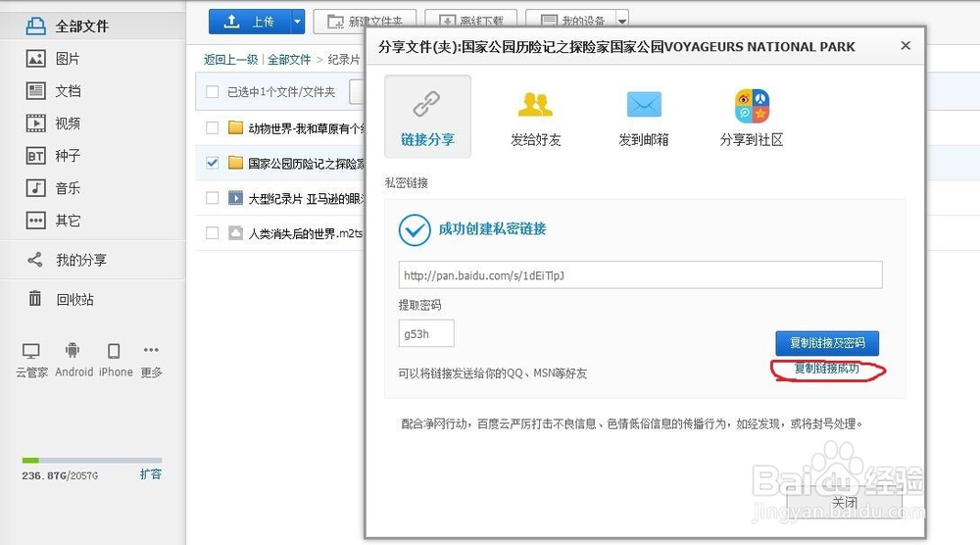Click the Android client icon

(x=73, y=351)
